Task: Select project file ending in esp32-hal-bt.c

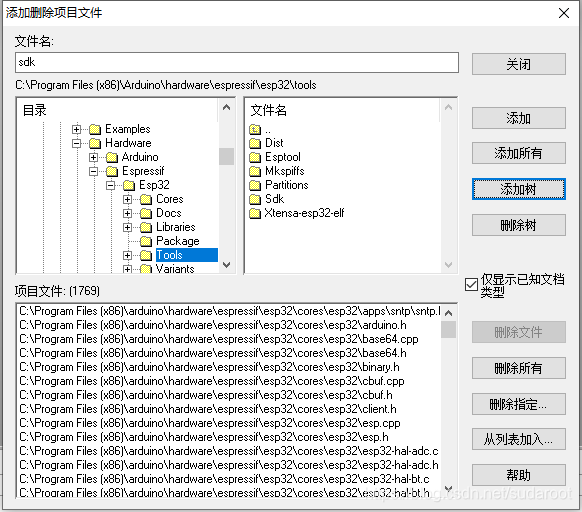Action: click(x=224, y=479)
